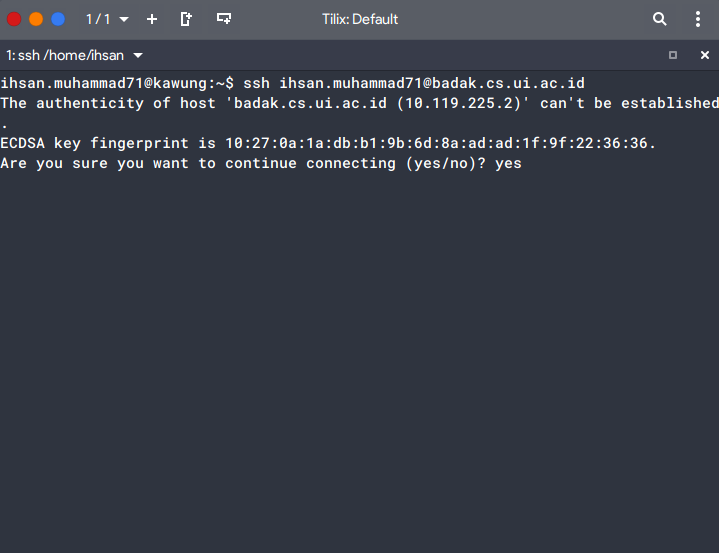Image resolution: width=719 pixels, height=553 pixels.
Task: Click the ECDSA key fingerprint line
Action: pyautogui.click(x=328, y=143)
